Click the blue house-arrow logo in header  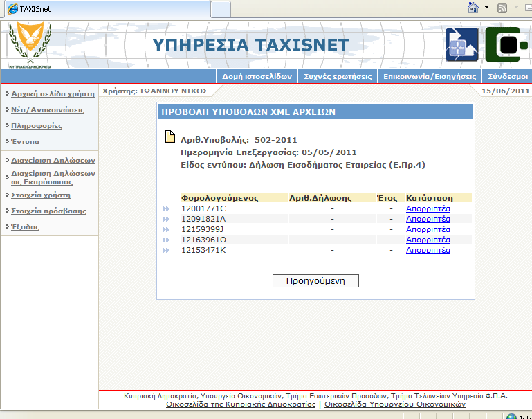pyautogui.click(x=461, y=44)
